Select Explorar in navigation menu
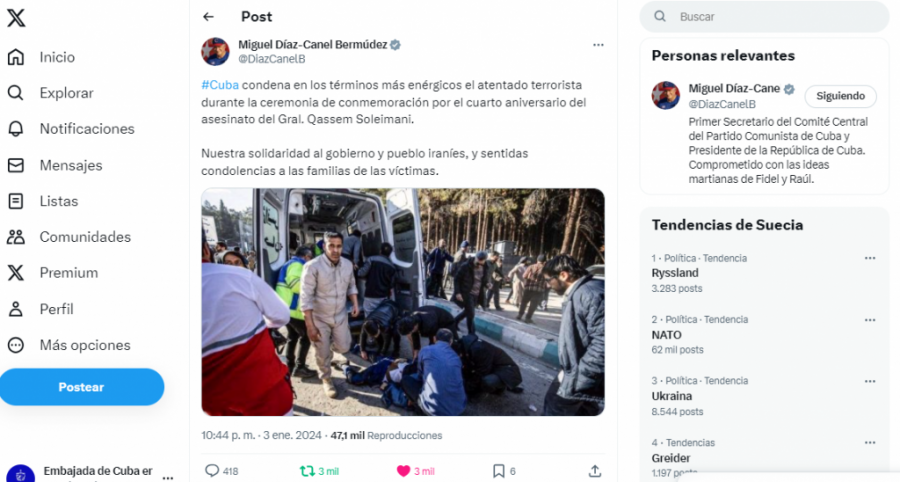This screenshot has width=900, height=482. coord(50,93)
